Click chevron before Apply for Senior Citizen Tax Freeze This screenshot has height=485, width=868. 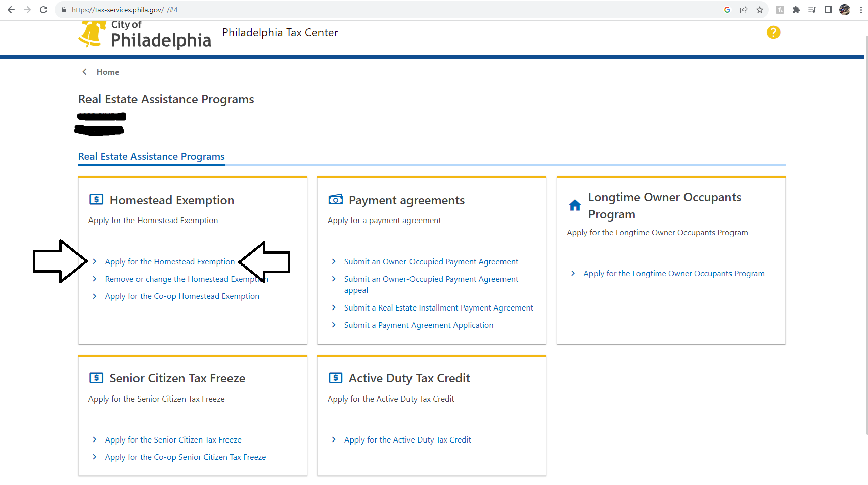(95, 439)
